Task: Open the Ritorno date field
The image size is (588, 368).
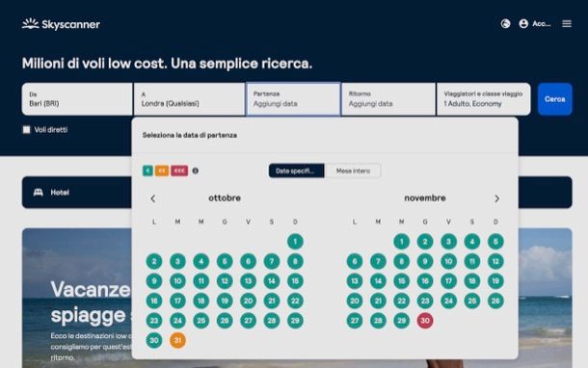Action: click(x=388, y=99)
